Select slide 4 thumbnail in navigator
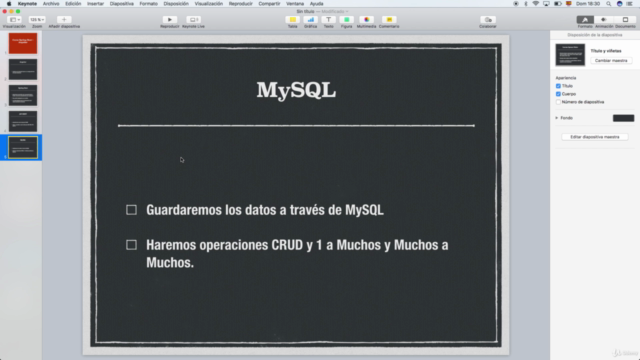This screenshot has width=640, height=360. click(x=23, y=122)
